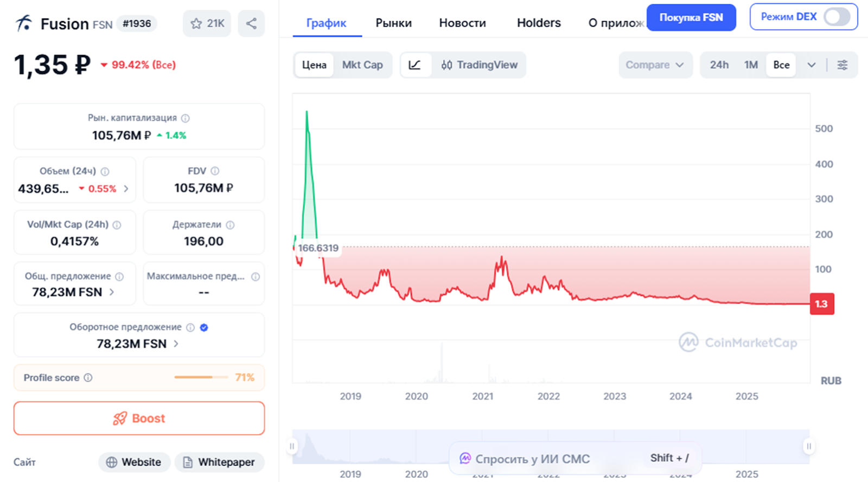Switch to the Рынки tab
This screenshot has width=868, height=482.
(x=393, y=23)
